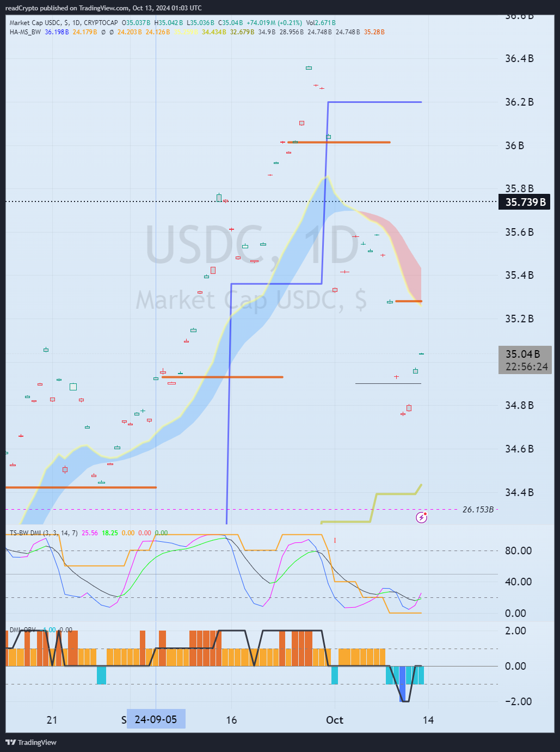
Task: Click the black 35.739B crosshair price label
Action: pyautogui.click(x=524, y=202)
